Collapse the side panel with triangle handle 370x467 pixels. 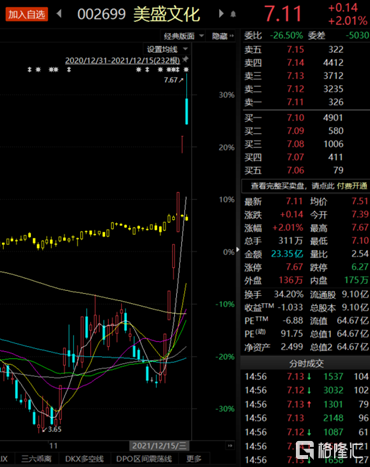[238, 249]
